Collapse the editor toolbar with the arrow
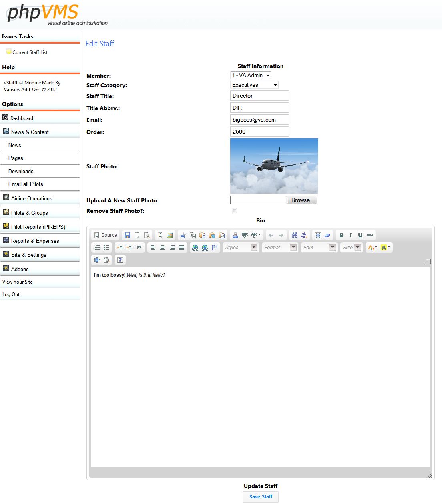The width and height of the screenshot is (442, 504). (428, 262)
